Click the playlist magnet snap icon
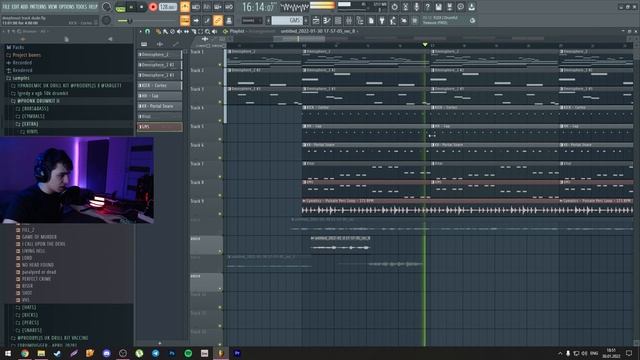 [148, 31]
